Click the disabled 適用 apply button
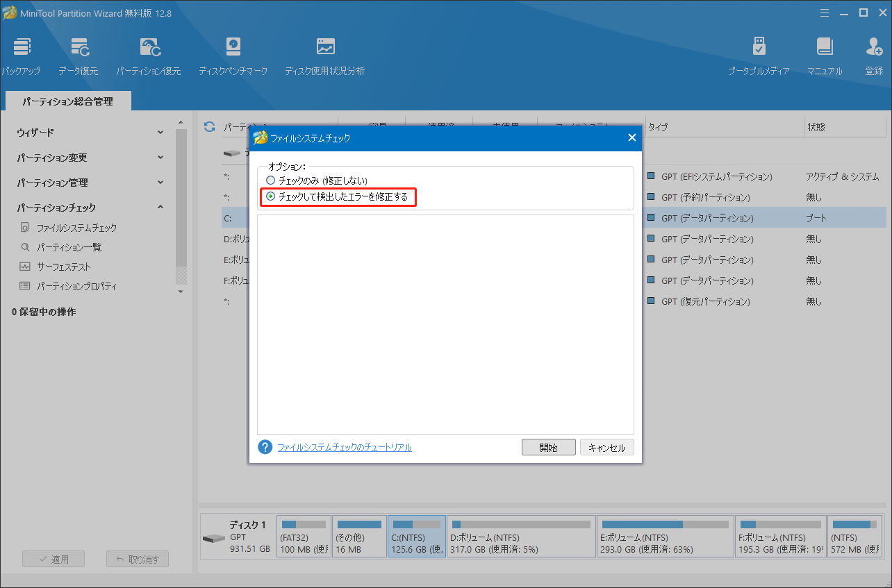Screen dimensions: 892x588 [x=53, y=560]
